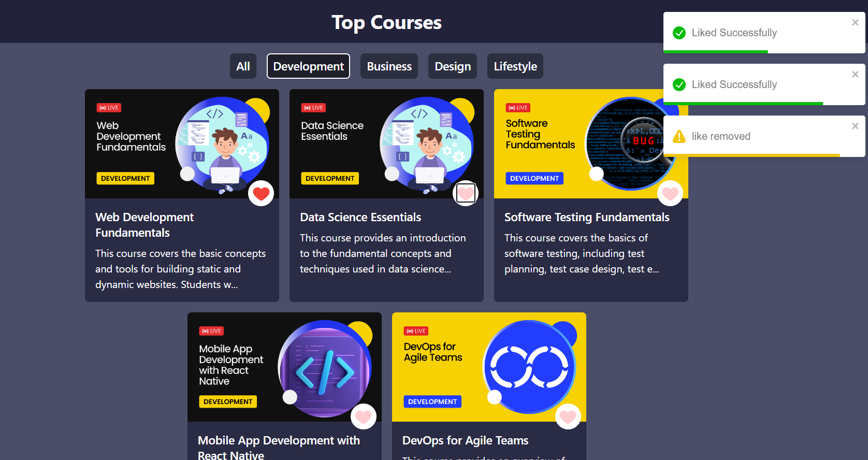The height and width of the screenshot is (460, 868).
Task: Click LIVE badge on Web Development Fundamentals thumbnail
Action: [x=109, y=108]
